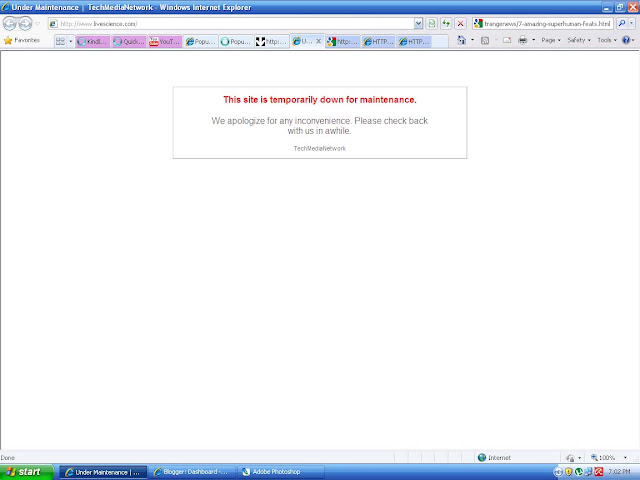
Task: Click the red Avira antivirus tray icon
Action: (599, 472)
